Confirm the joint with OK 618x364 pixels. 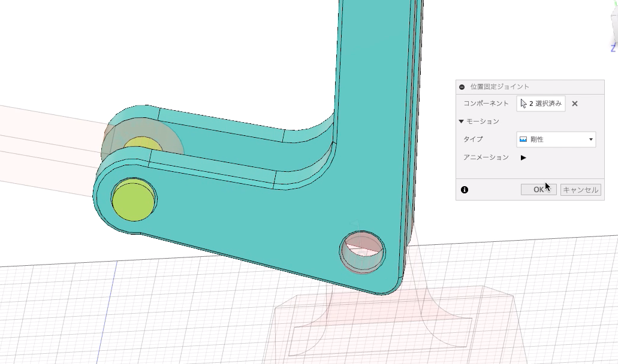[x=538, y=190]
